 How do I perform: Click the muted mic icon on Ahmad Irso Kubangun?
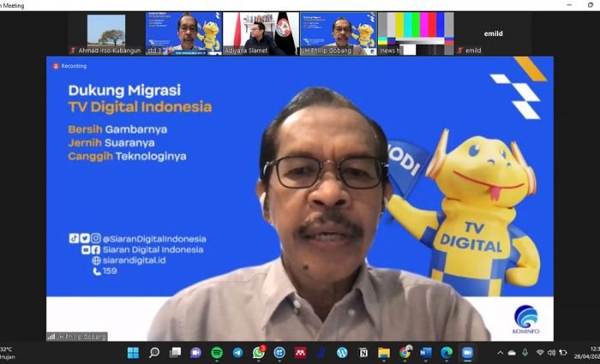73,51
